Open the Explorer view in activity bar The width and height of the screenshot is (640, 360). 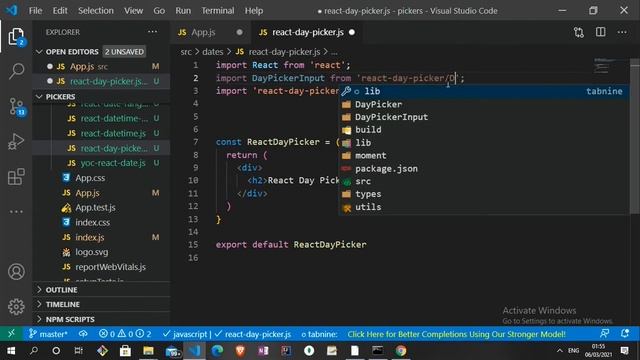[16, 37]
